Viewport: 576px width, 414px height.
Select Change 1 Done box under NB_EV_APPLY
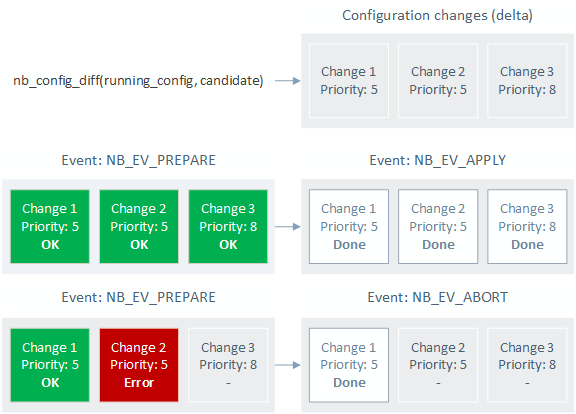tap(349, 226)
